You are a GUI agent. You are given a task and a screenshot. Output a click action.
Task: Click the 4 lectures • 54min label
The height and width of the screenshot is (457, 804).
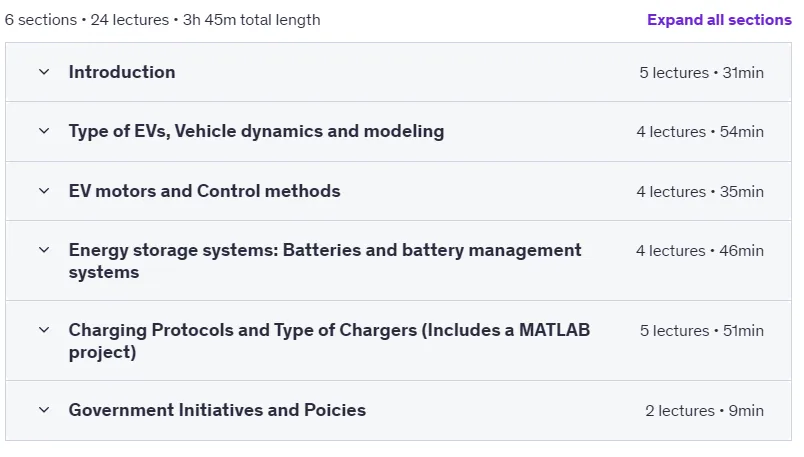tap(700, 132)
